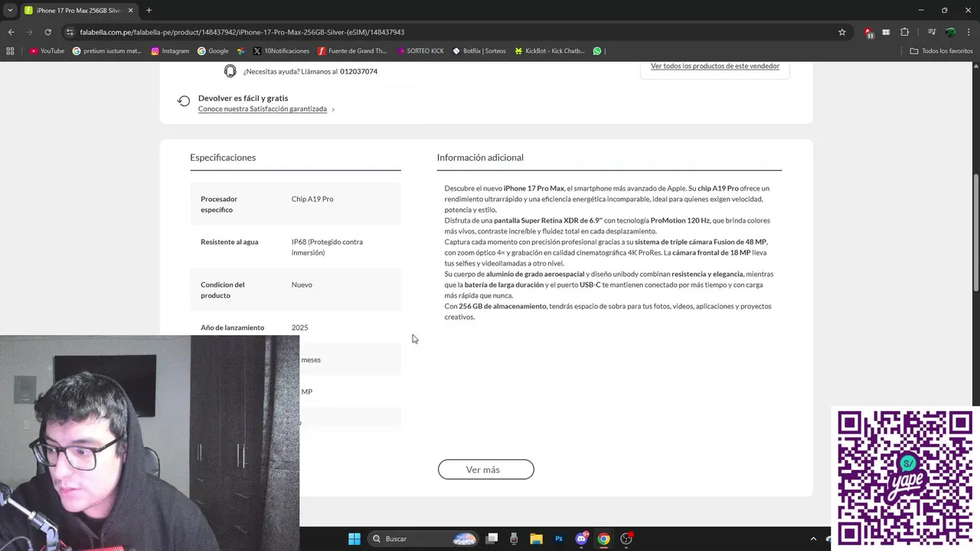Open the USB device taskbar icon
The width and height of the screenshot is (980, 551).
pyautogui.click(x=514, y=539)
